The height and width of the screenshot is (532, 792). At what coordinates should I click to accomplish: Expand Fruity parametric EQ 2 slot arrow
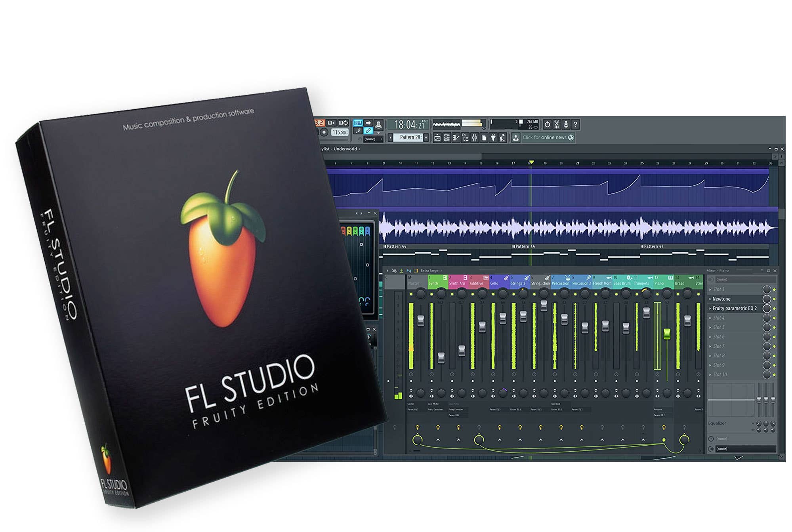[x=710, y=309]
